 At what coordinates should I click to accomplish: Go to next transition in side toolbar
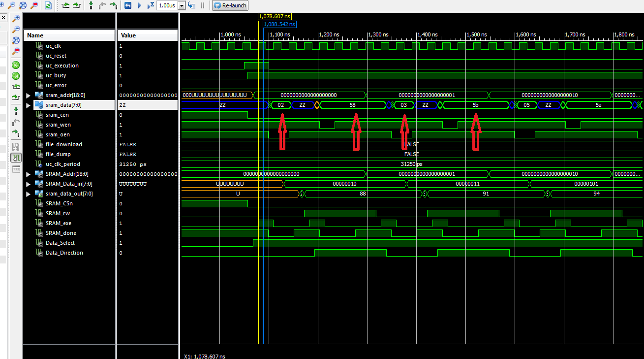(x=16, y=97)
